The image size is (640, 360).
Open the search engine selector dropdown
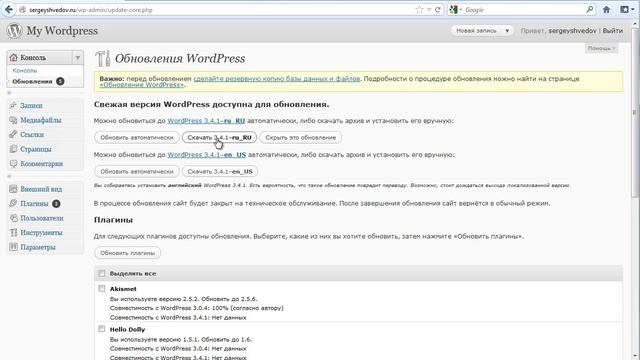(460, 10)
